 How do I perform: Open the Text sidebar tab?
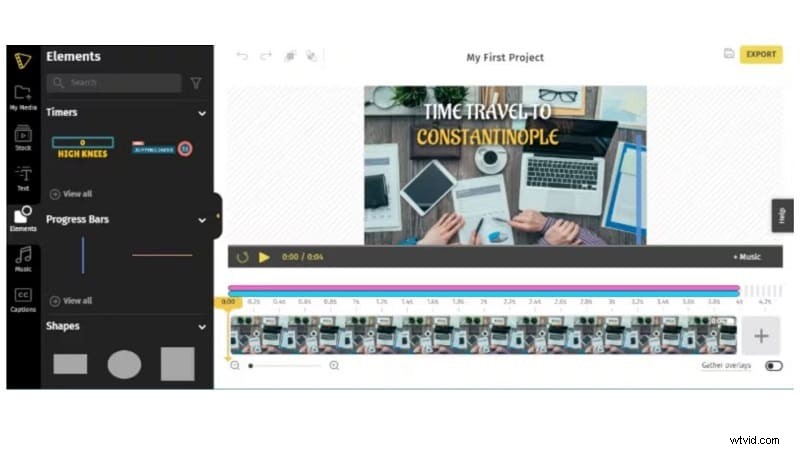click(23, 178)
